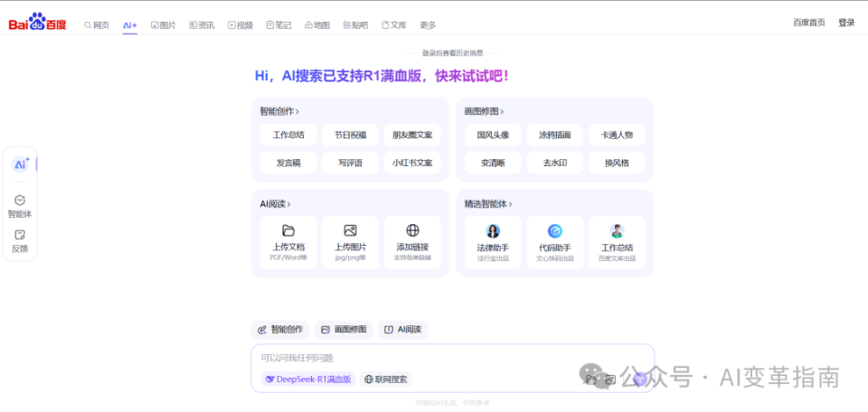The image size is (868, 412).
Task: Expand the AI阅读 section header
Action: [275, 204]
